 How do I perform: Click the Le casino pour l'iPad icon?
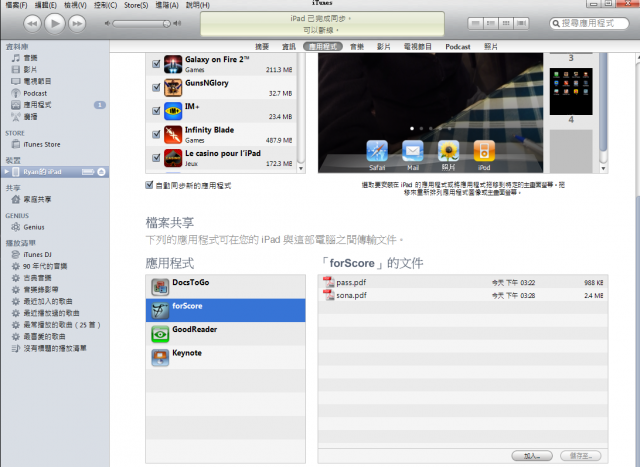(x=173, y=158)
